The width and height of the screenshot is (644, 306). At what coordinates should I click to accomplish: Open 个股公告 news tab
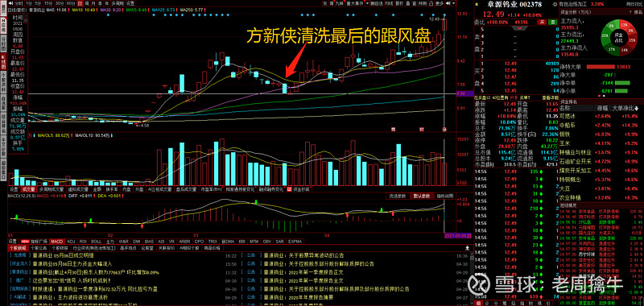[x=39, y=248]
